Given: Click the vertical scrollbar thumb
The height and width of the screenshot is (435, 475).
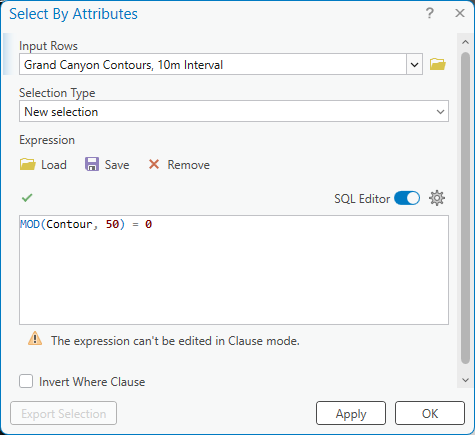Looking at the screenshot, I should 465,208.
